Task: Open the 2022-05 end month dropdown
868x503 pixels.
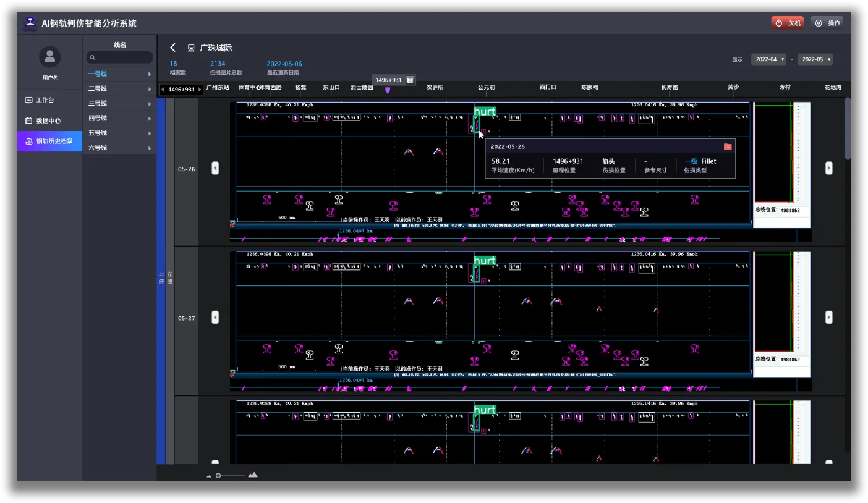Action: pyautogui.click(x=815, y=59)
